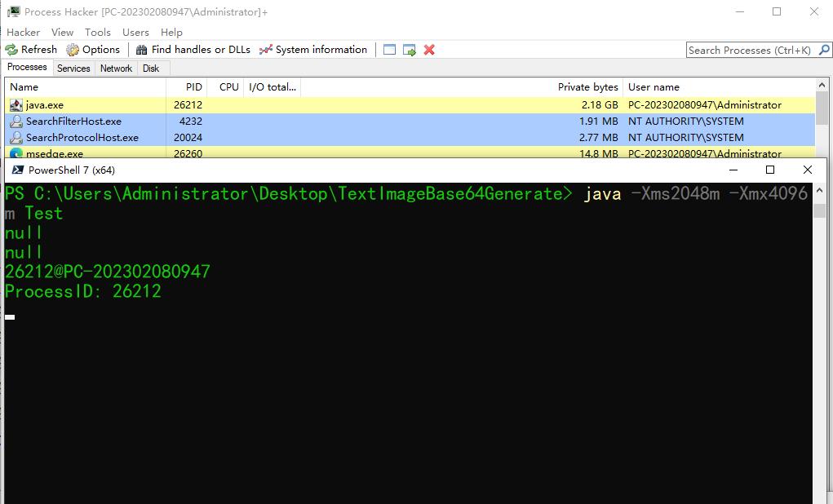Open Find handles or DLLs
The image size is (833, 504).
click(x=193, y=50)
